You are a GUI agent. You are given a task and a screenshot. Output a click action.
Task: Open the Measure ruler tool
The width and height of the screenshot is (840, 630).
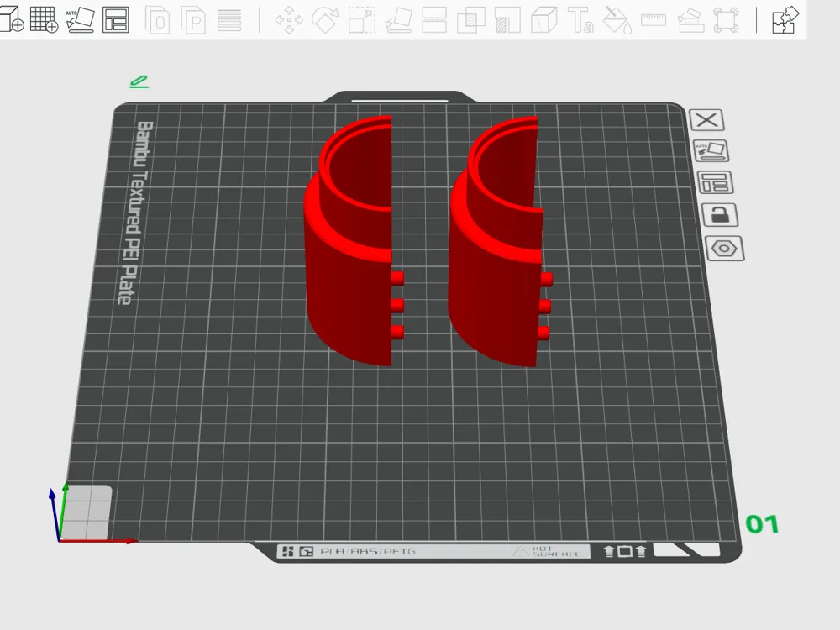654,20
